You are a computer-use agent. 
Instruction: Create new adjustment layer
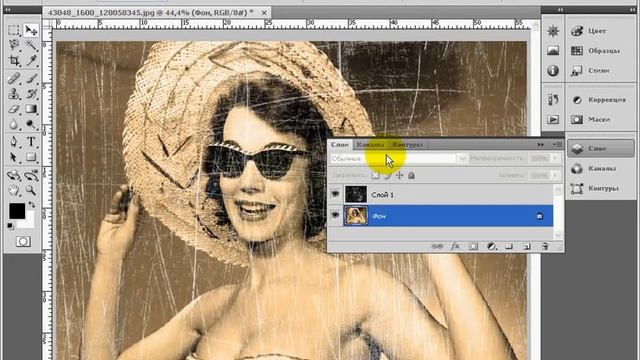[x=492, y=246]
